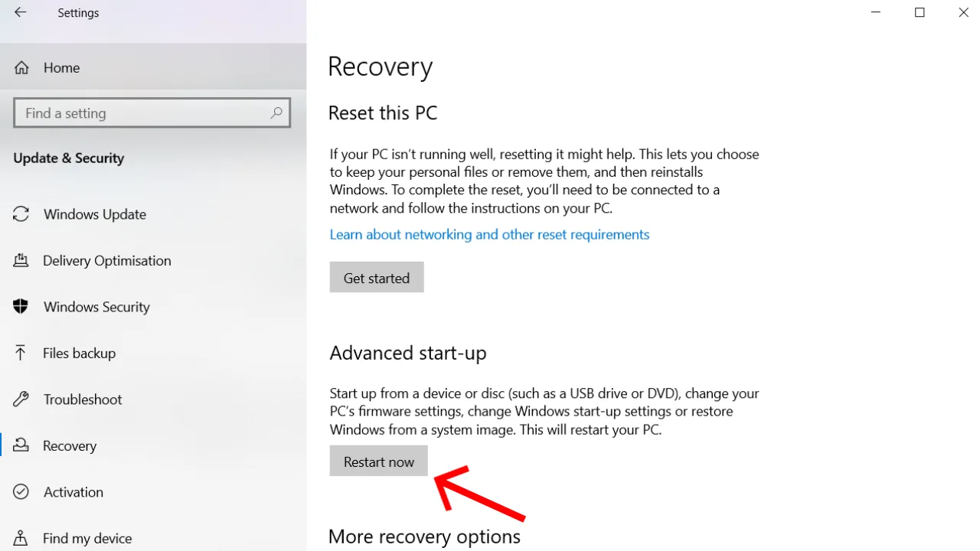Open the Home settings page
980x551 pixels.
(61, 67)
